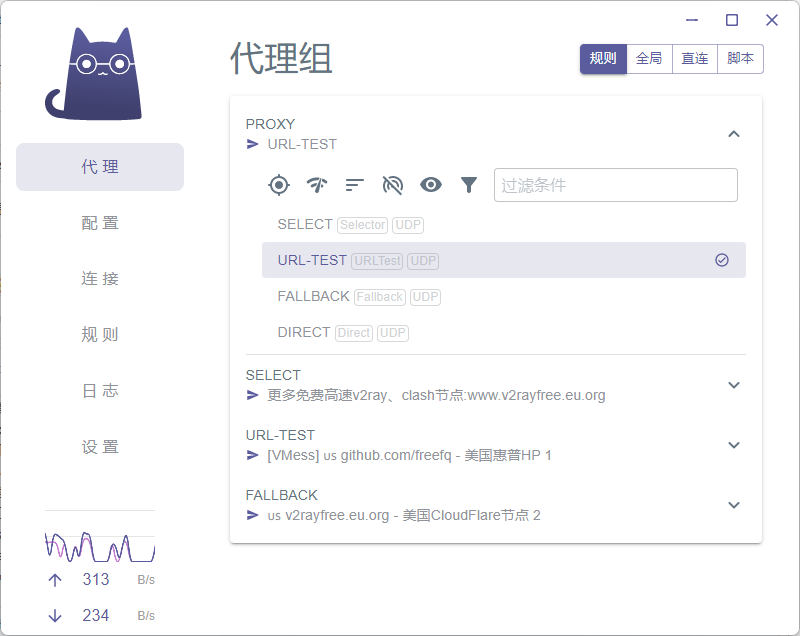Viewport: 800px width, 636px height.
Task: Select the node locate icon in PROXY group
Action: coord(281,185)
